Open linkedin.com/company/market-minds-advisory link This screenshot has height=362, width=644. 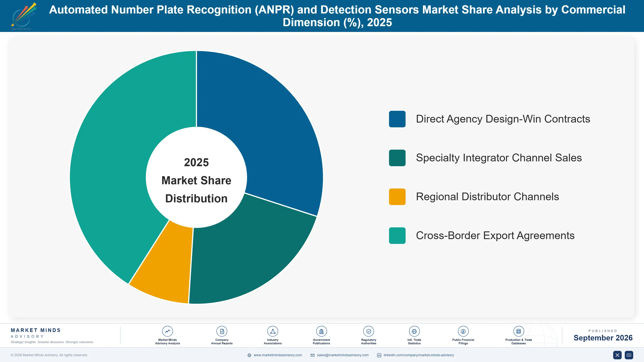click(419, 355)
